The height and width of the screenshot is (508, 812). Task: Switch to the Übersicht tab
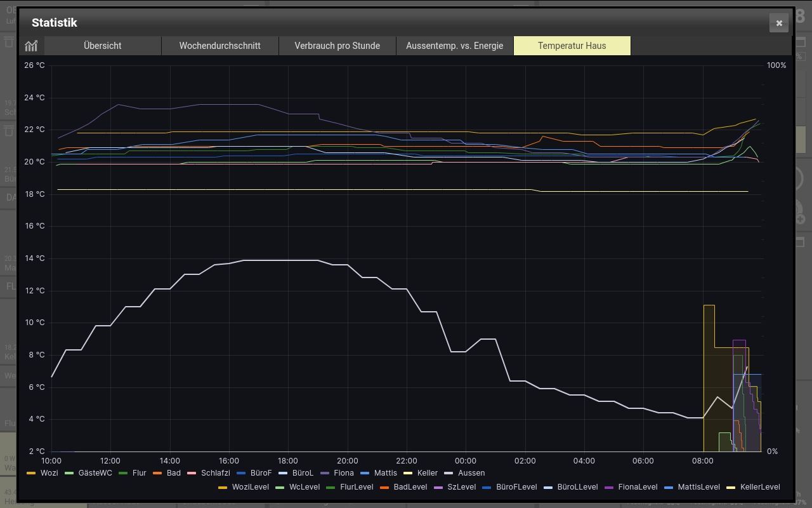(103, 46)
